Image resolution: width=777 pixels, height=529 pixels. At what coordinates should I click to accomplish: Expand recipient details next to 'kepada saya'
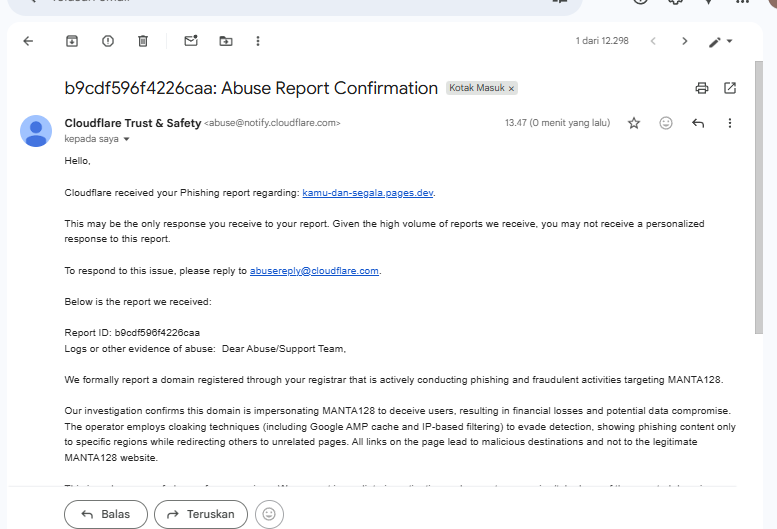(x=126, y=139)
